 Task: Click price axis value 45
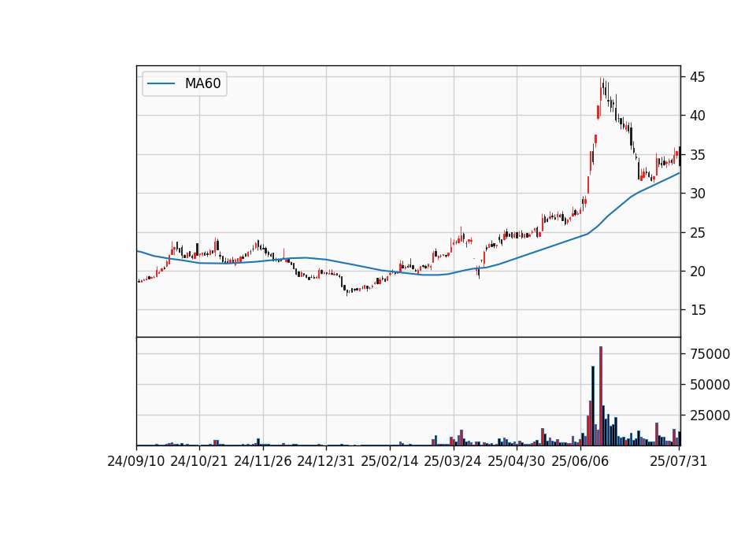[x=698, y=77]
